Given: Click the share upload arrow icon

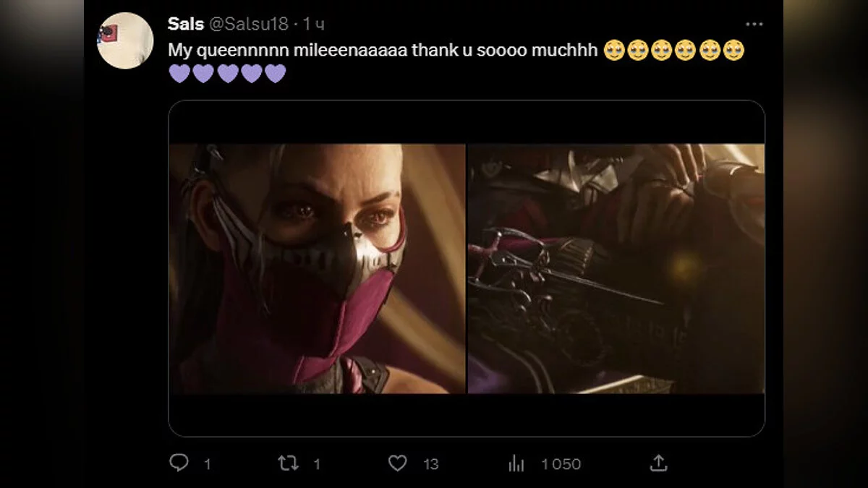Looking at the screenshot, I should (658, 463).
